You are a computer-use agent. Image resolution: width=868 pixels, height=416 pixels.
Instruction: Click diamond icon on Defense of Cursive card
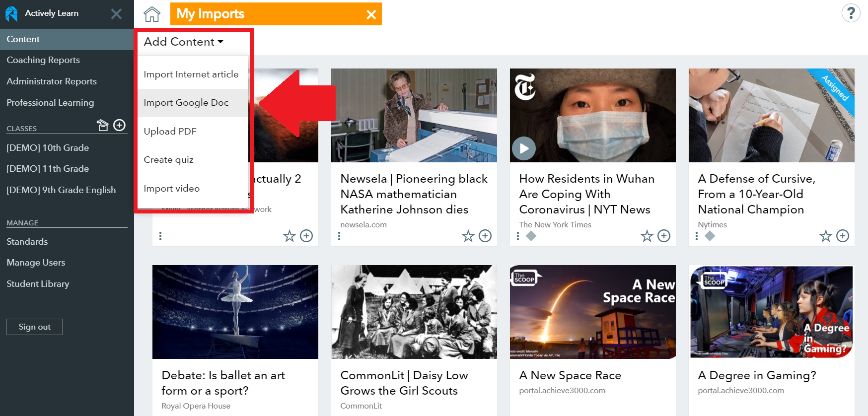[710, 236]
